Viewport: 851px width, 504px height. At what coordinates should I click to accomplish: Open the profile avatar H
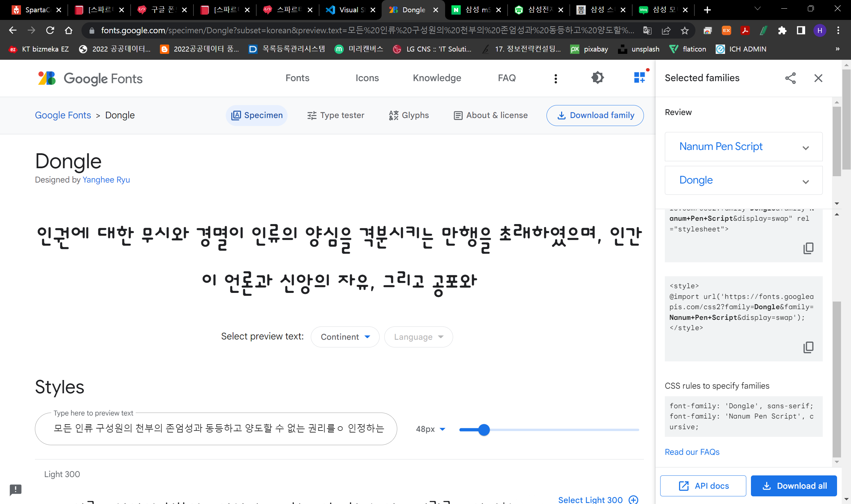pyautogui.click(x=820, y=31)
